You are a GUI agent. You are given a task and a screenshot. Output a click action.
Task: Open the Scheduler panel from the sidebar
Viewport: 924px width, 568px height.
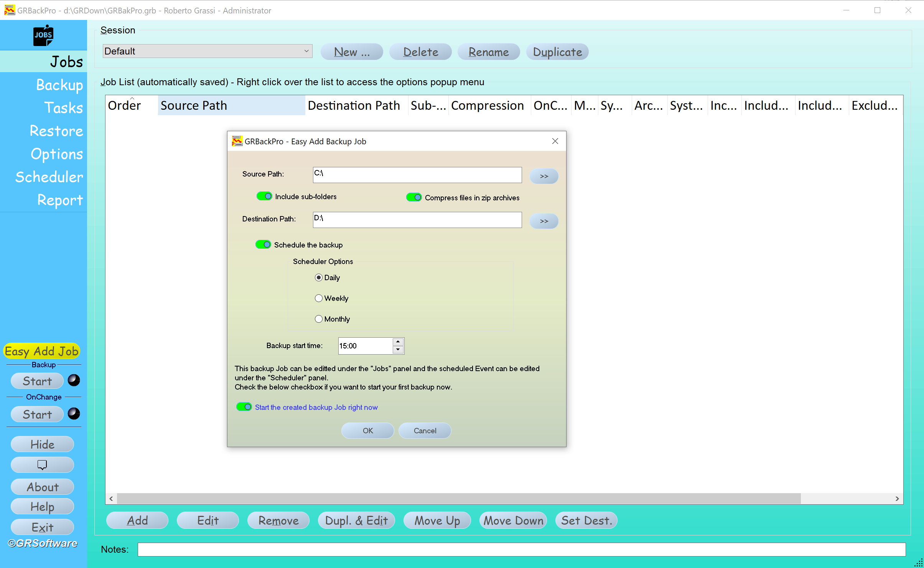[49, 177]
